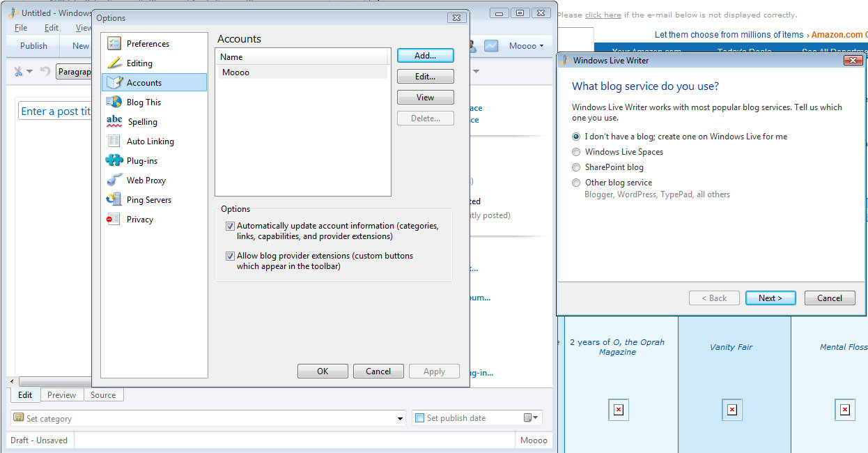Viewport: 868px width, 453px height.
Task: Switch to the Edit tab
Action: pos(25,395)
